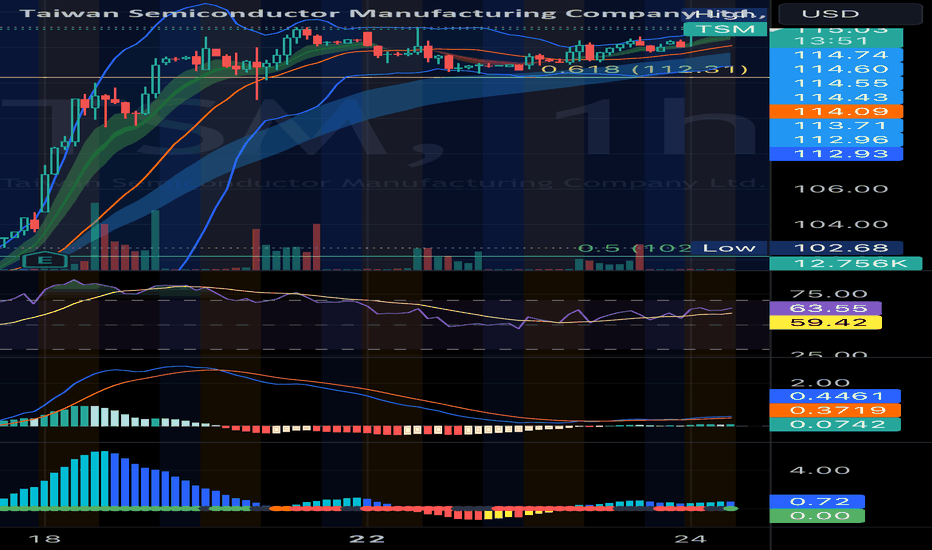
Task: Click the orange 0.3719 signal value tag
Action: click(835, 410)
